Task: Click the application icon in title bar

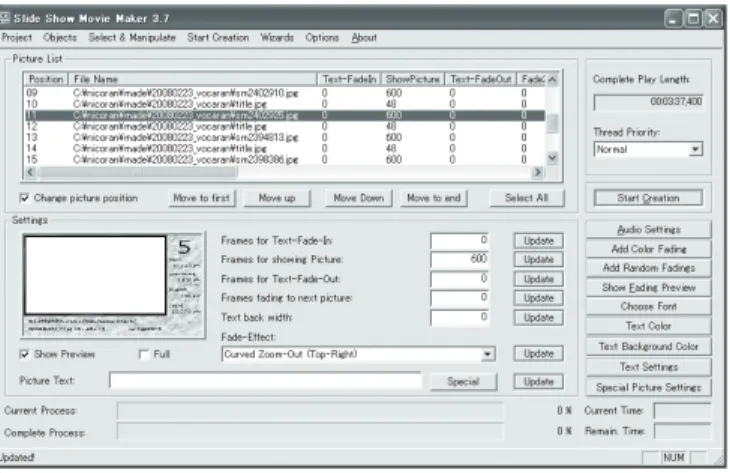Action: 5,18
